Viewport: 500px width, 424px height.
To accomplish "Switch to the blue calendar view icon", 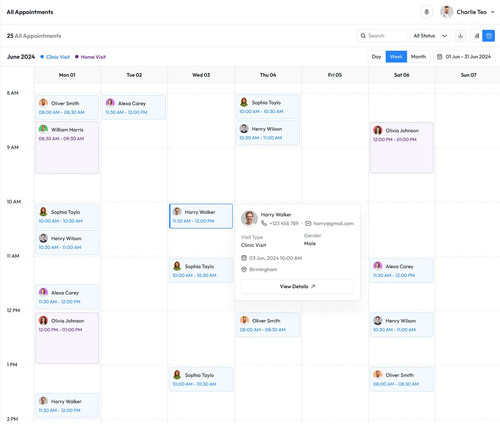I will click(489, 36).
